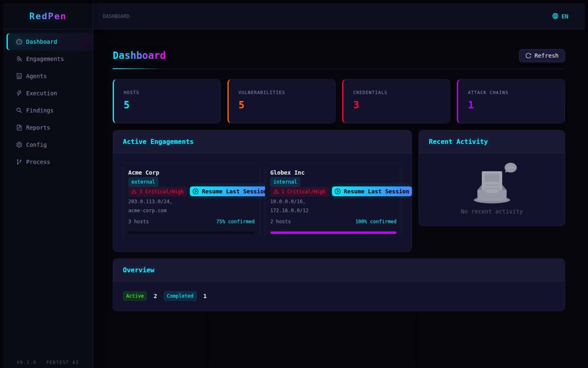Resume Last Session for Globex Inc

pos(372,191)
